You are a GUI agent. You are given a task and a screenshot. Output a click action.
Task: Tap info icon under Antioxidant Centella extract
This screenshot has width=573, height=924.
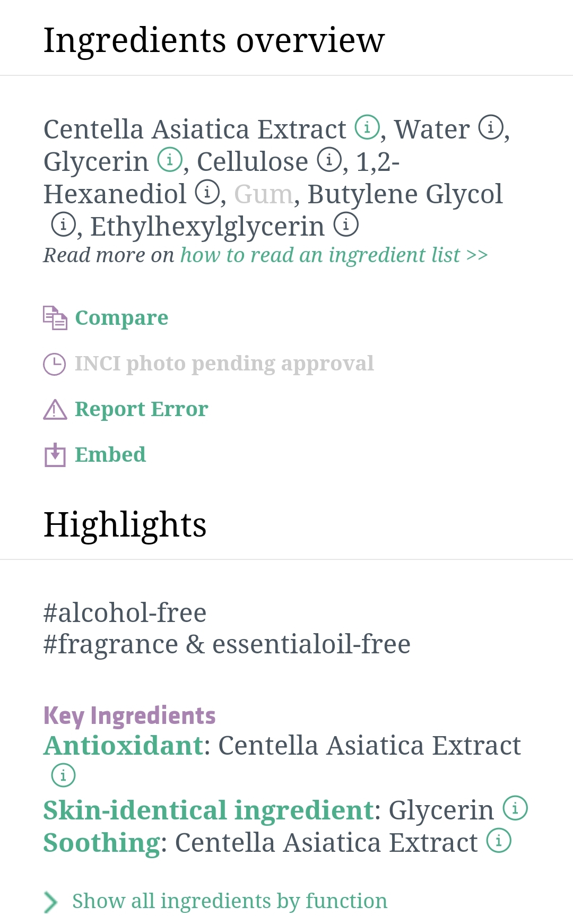coord(63,775)
